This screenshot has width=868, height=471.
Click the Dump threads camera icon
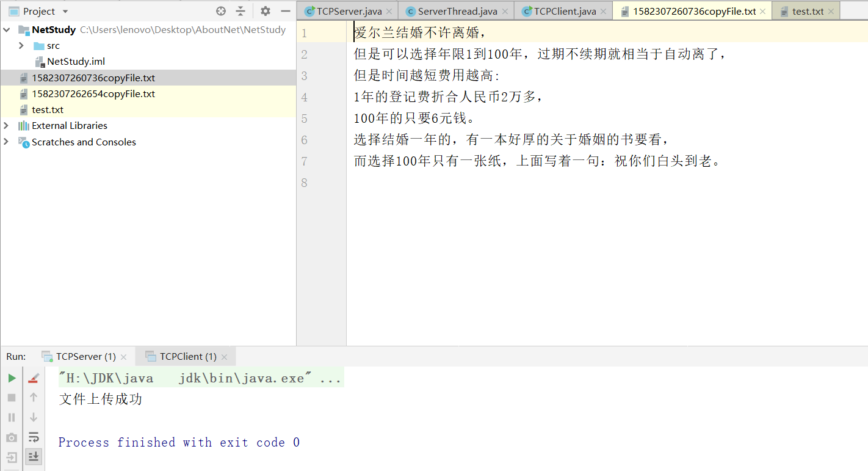point(12,437)
